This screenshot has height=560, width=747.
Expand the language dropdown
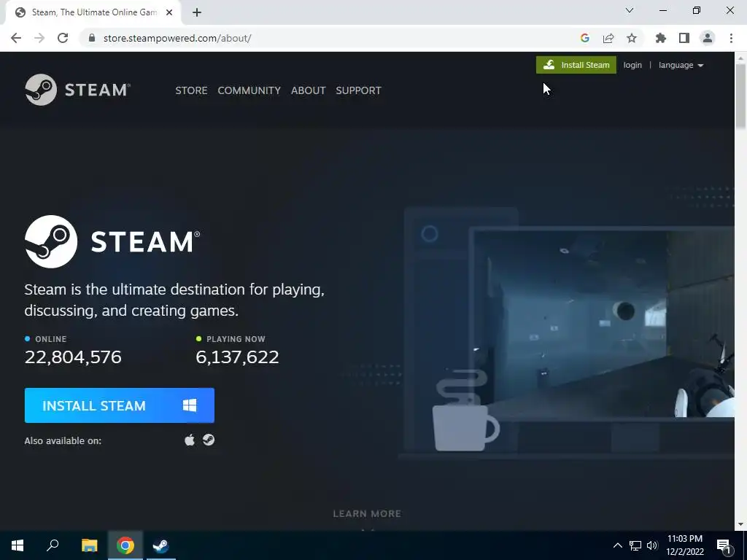click(681, 65)
